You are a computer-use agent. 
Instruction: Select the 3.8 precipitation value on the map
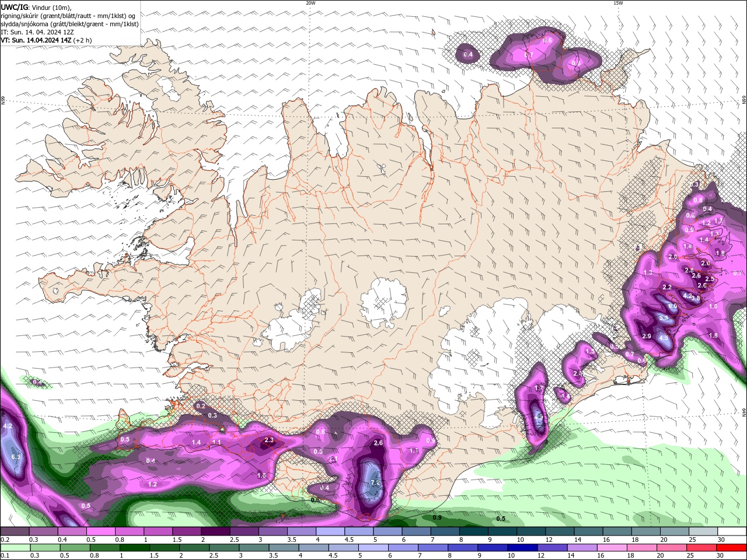coord(696,298)
